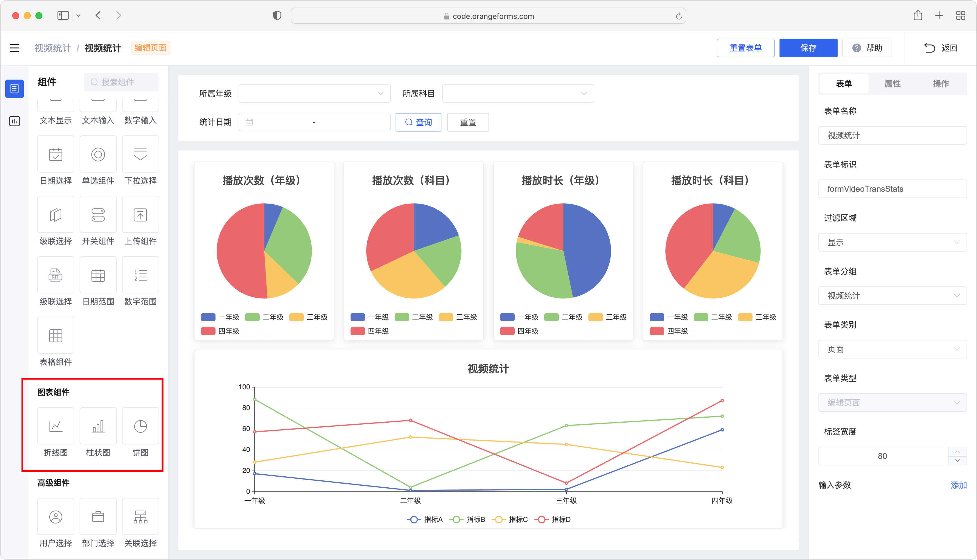Toggle 指标B legend in line chart

467,520
